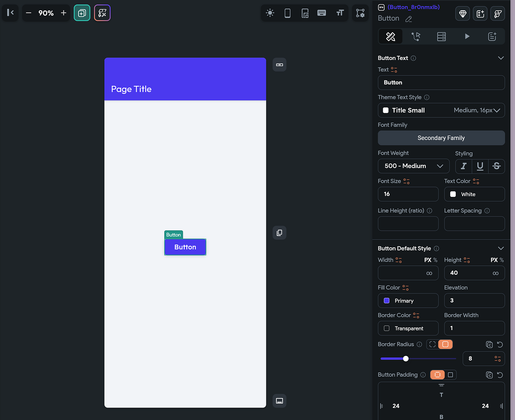Screen dimensions: 515x420
Task: Collapse the Button Text section chevron
Action: 501,58
